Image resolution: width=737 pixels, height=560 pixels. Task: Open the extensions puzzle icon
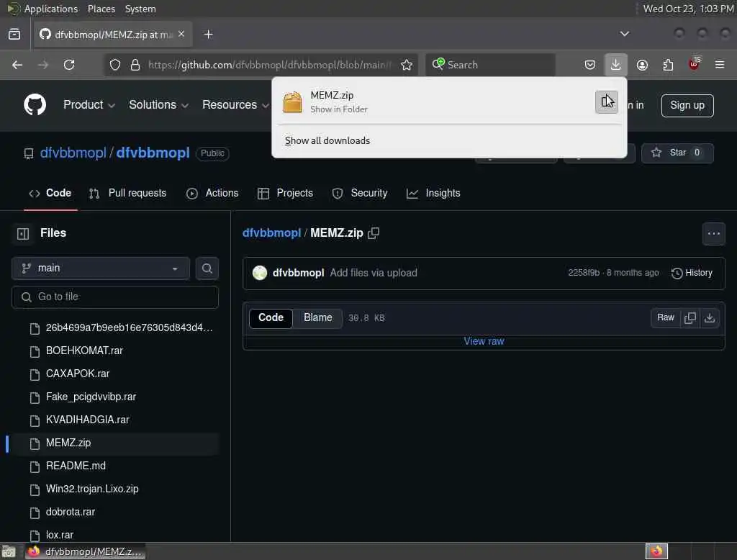click(668, 65)
